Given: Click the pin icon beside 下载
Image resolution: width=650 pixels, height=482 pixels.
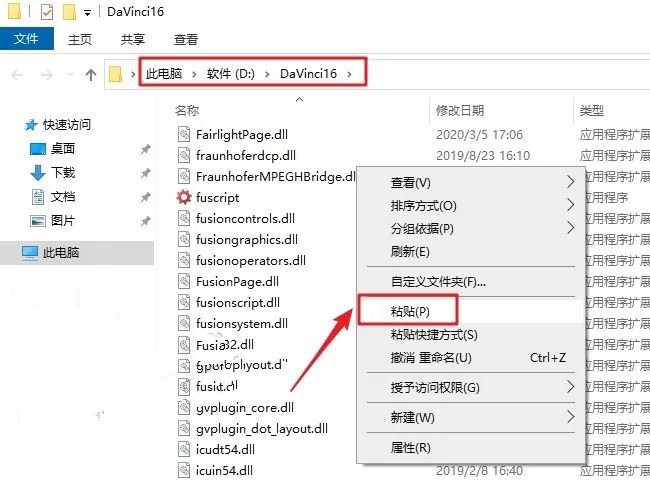Looking at the screenshot, I should tap(146, 173).
